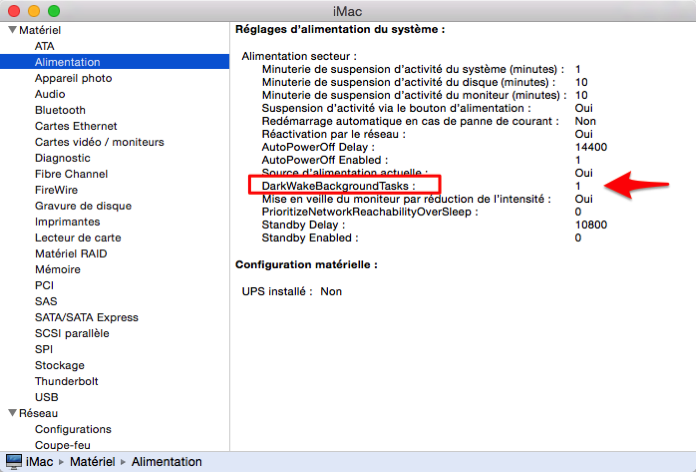Select ATA in the sidebar
Screen dimensions: 696x472
45,46
